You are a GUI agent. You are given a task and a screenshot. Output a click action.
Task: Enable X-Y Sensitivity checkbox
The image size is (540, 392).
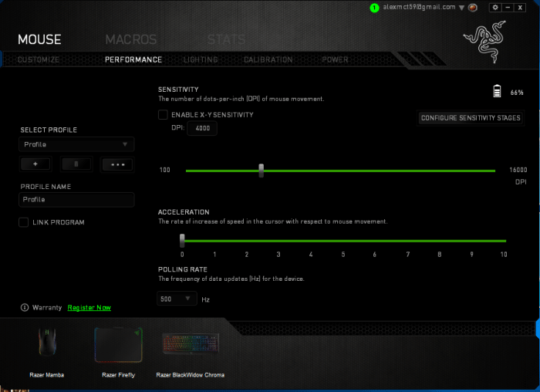(163, 115)
